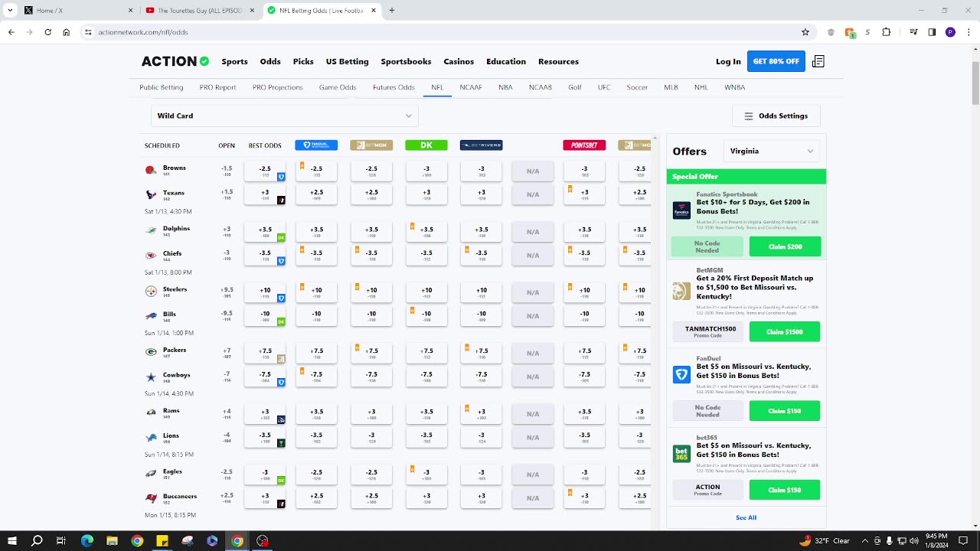Open the browser extensions puzzle icon
This screenshot has height=551, width=980.
(x=887, y=32)
